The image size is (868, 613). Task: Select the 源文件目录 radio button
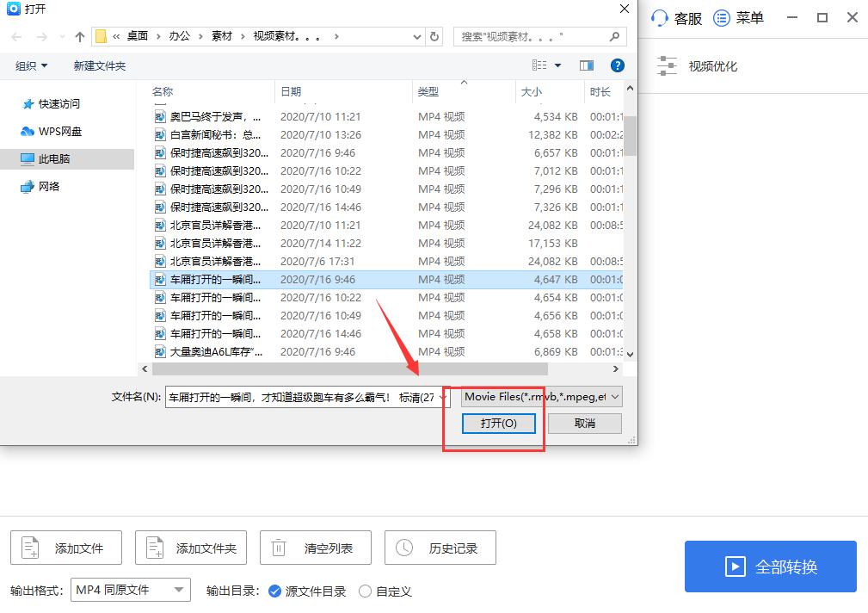click(274, 591)
